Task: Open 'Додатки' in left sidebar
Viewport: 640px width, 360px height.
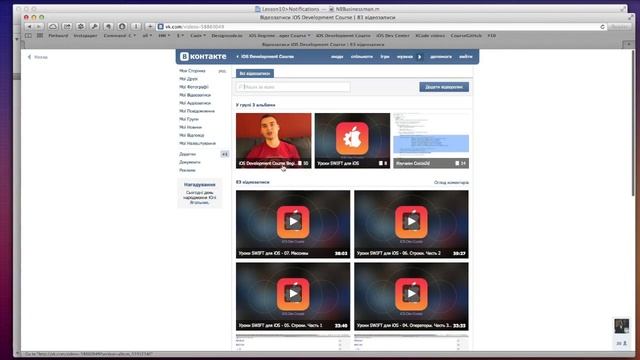Action: [x=187, y=154]
